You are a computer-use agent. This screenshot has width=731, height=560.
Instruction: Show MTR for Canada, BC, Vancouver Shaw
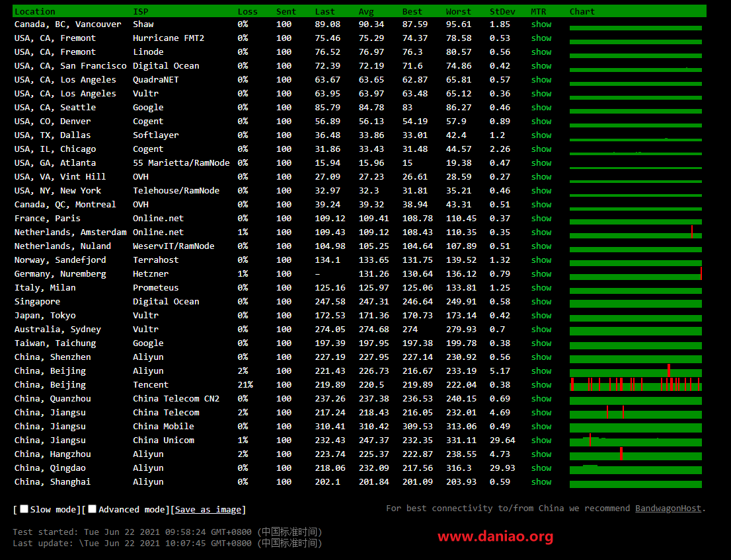[x=541, y=24]
